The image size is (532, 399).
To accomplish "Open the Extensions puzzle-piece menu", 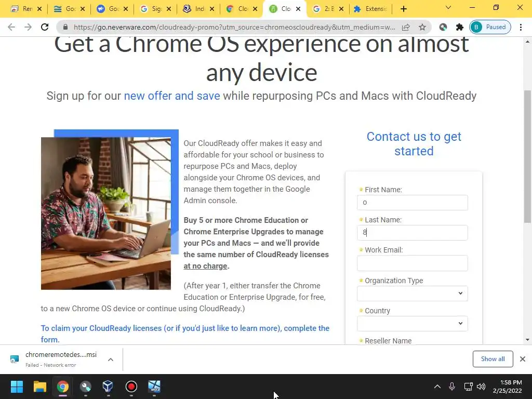I will tap(459, 27).
